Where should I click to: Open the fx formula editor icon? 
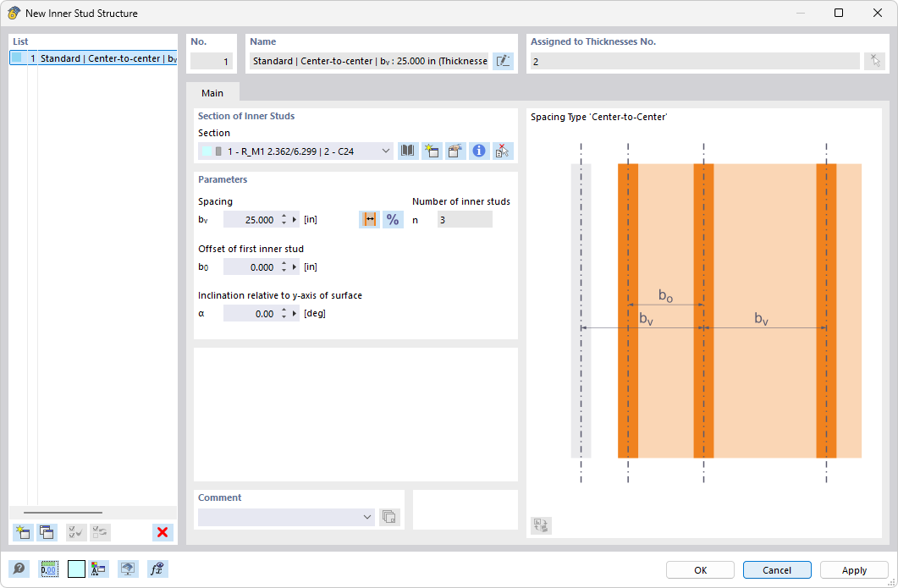point(157,569)
